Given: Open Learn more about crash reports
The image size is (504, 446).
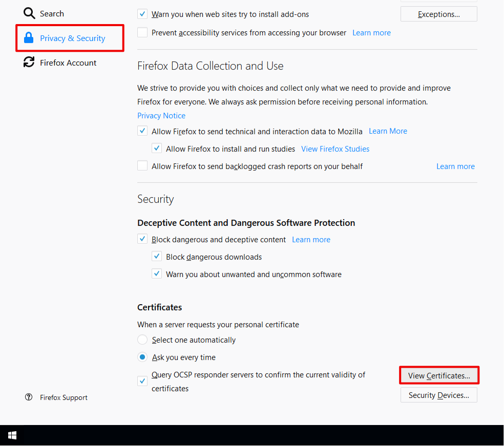Looking at the screenshot, I should click(x=455, y=166).
